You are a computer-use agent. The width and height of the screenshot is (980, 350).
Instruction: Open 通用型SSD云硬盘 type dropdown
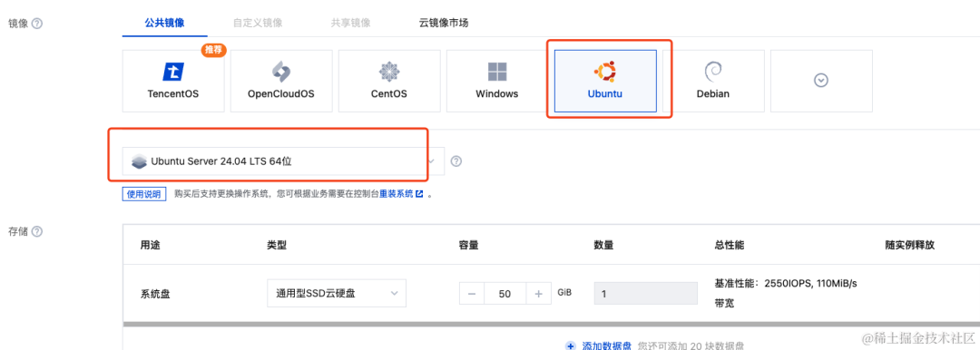pos(337,293)
